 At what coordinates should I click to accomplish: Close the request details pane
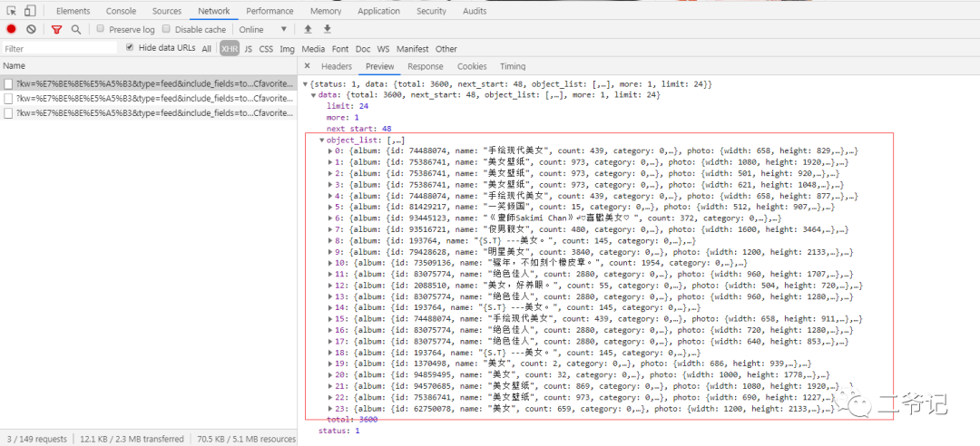click(x=307, y=65)
